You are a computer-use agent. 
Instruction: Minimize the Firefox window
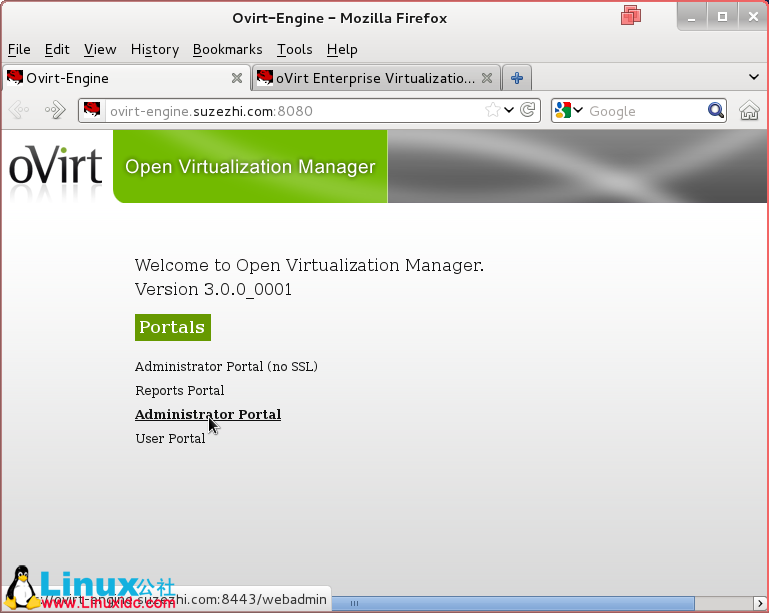click(x=692, y=17)
